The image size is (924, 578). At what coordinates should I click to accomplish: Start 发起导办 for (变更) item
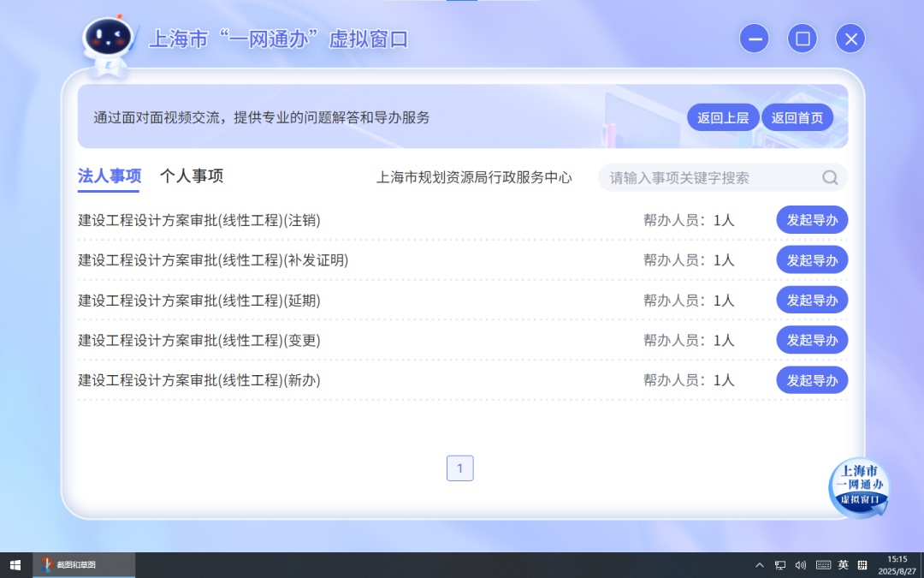pyautogui.click(x=812, y=340)
